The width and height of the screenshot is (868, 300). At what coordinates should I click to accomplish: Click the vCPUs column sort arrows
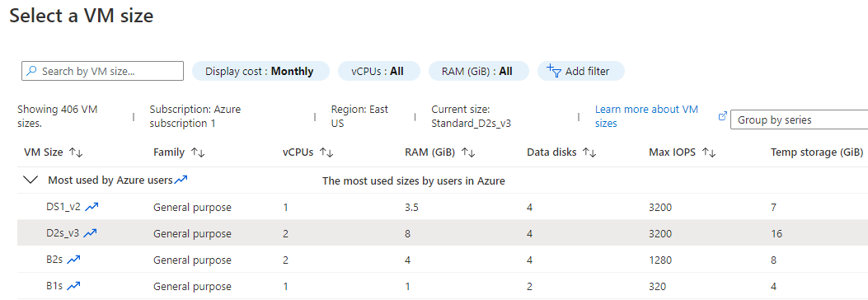(326, 152)
